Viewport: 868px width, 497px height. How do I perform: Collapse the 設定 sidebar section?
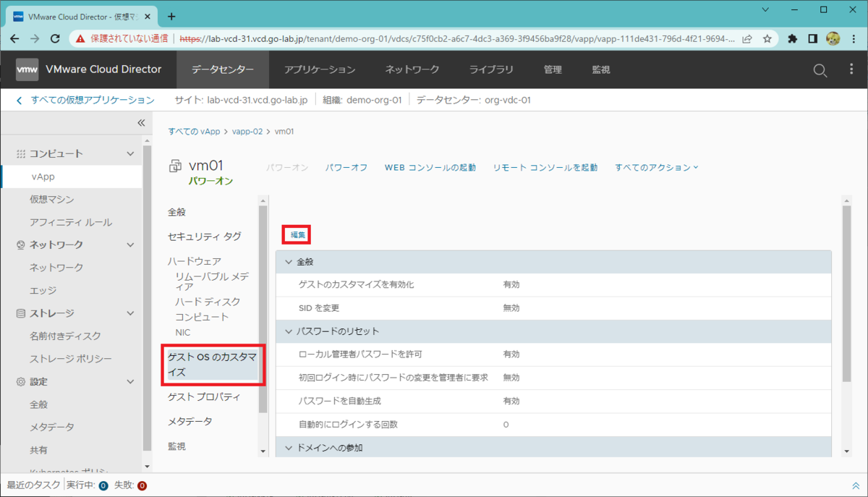tap(130, 381)
